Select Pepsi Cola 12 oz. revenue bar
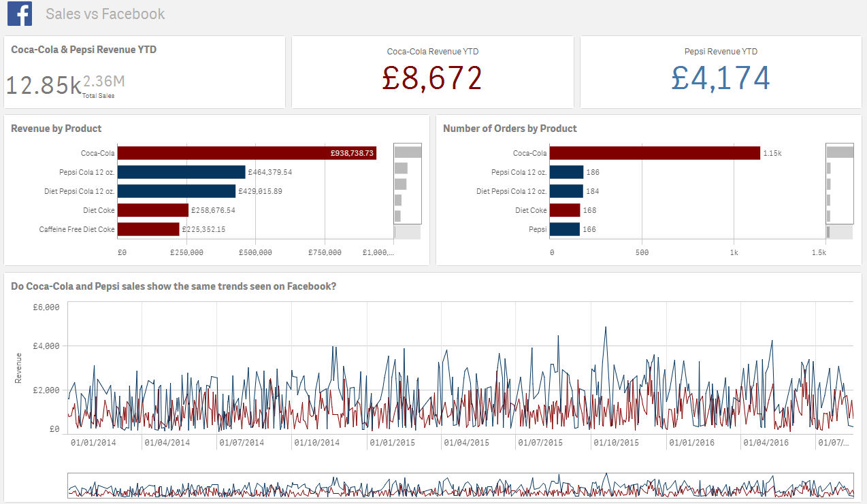This screenshot has width=867, height=504. pos(181,172)
